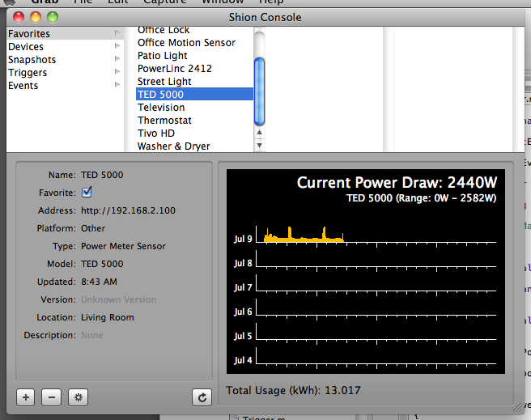Click the scrollbar up arrow
The image size is (531, 420).
point(259,133)
